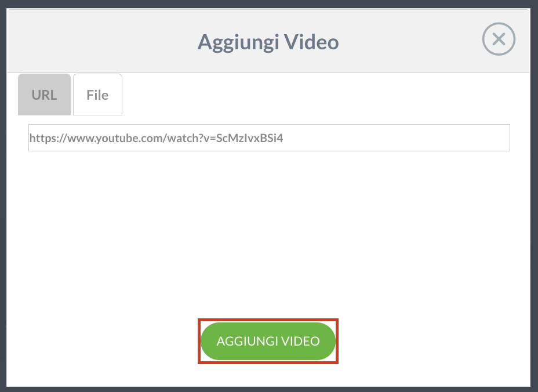This screenshot has width=538, height=392.
Task: Click the X button in the dialog header
Action: 499,39
